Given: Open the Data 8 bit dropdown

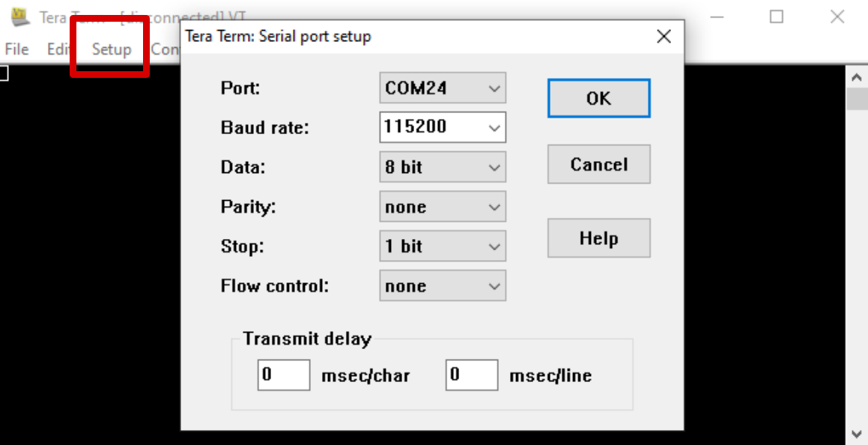Looking at the screenshot, I should pyautogui.click(x=443, y=167).
